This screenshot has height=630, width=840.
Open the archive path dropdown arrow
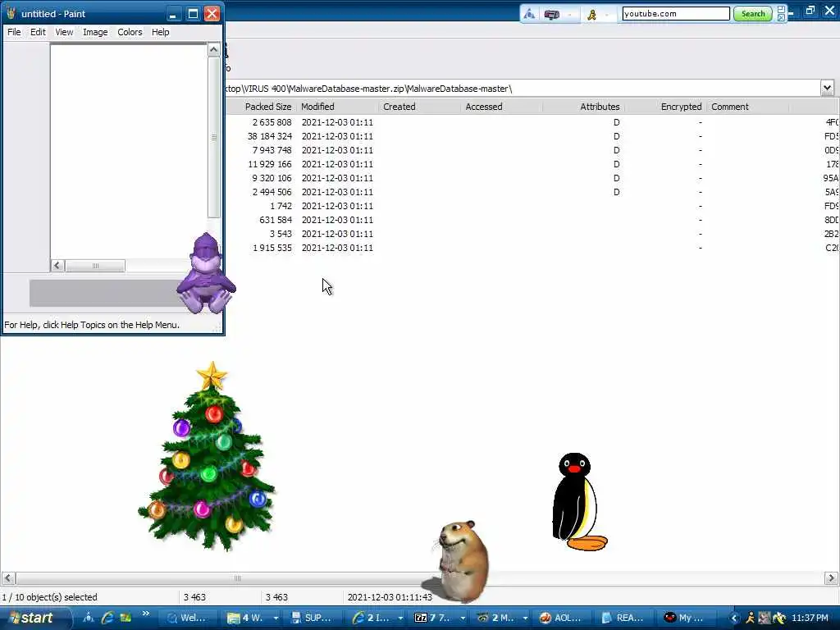(827, 88)
